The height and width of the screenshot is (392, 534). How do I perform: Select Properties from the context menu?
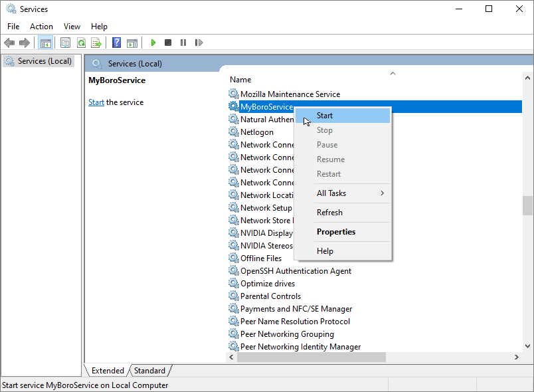336,232
